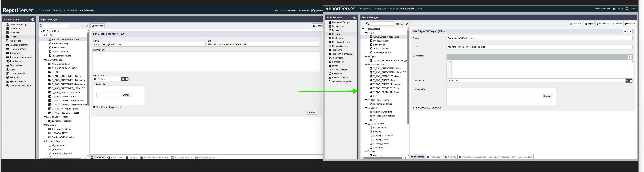644x172 pixels.
Task: Click Browse in the report 12961 rptdesign box
Action: click(x=126, y=95)
